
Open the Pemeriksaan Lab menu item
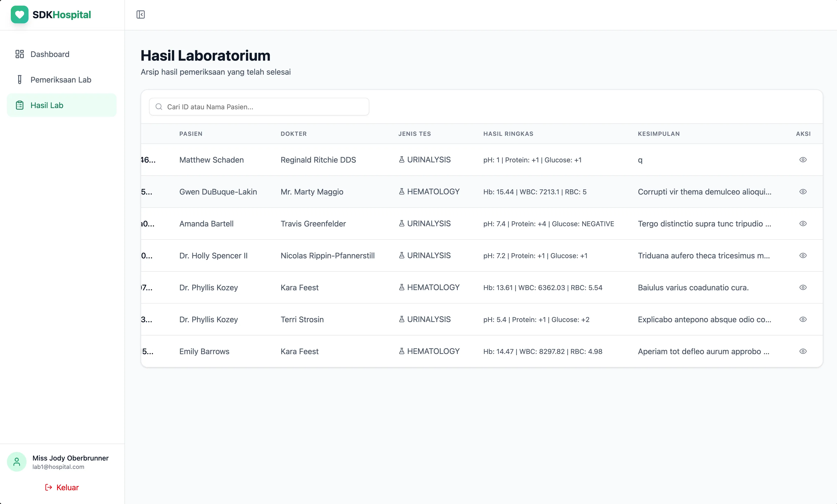[61, 79]
